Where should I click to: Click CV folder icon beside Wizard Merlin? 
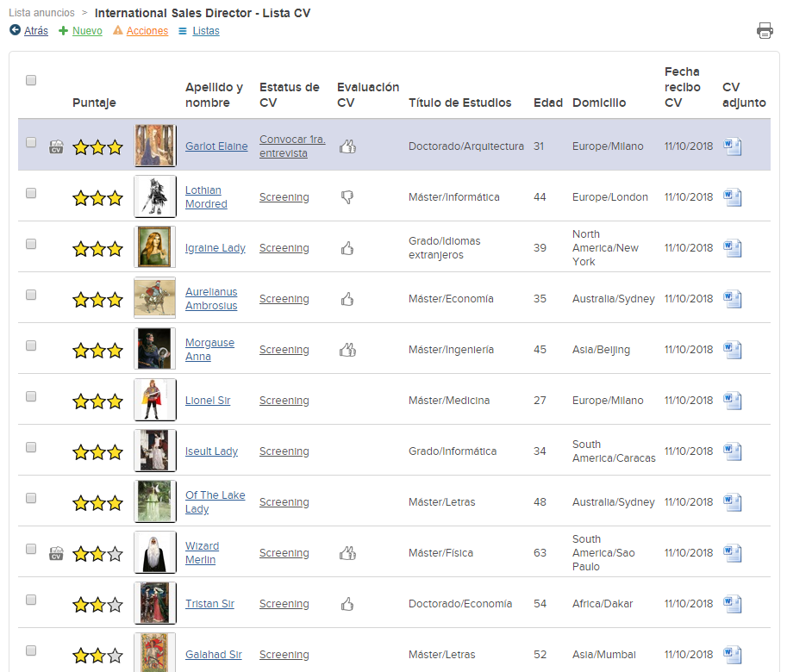point(56,553)
